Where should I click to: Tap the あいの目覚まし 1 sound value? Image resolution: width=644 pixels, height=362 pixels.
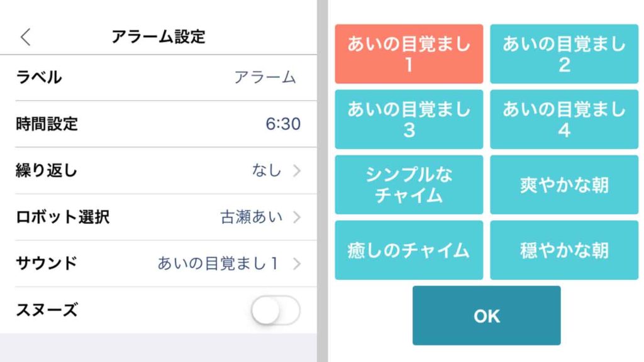tap(218, 263)
